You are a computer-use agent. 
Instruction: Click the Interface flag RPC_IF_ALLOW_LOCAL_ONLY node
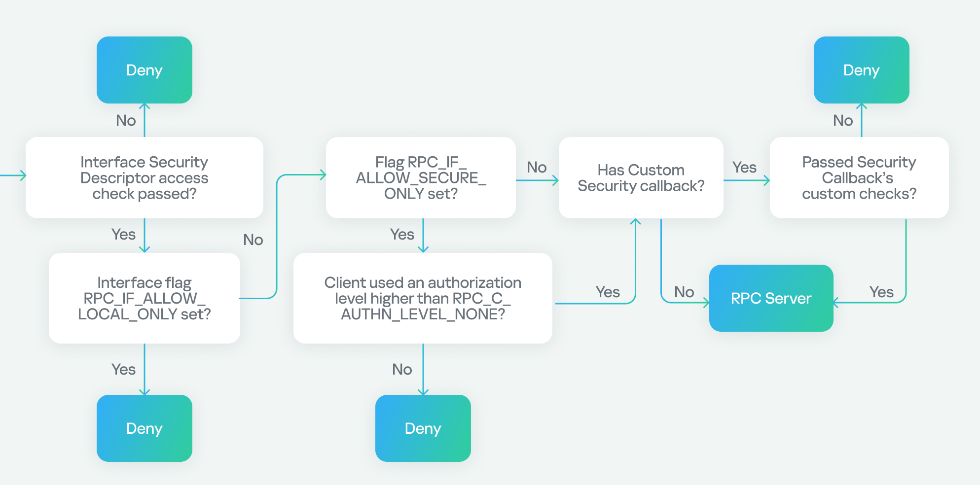tap(144, 298)
